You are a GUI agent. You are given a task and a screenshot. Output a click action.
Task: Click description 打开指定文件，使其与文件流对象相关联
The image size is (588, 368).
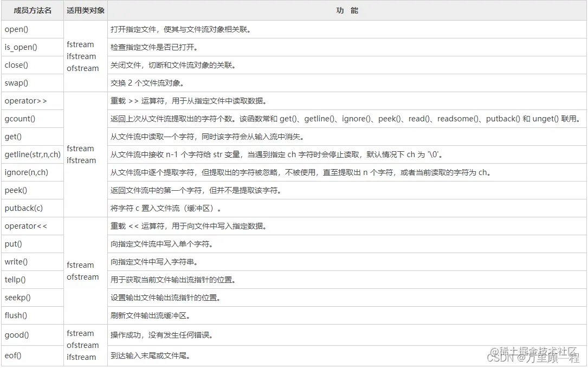(181, 29)
